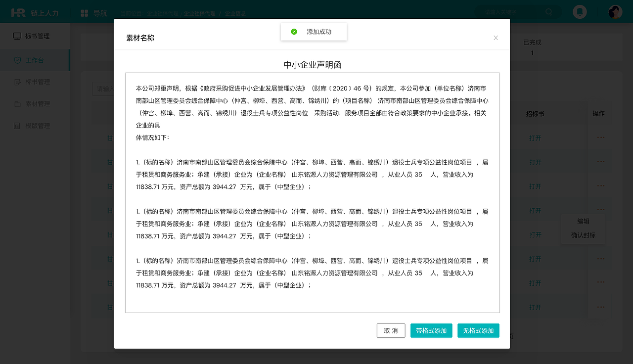Select 编辑 in the context menu

tap(583, 221)
